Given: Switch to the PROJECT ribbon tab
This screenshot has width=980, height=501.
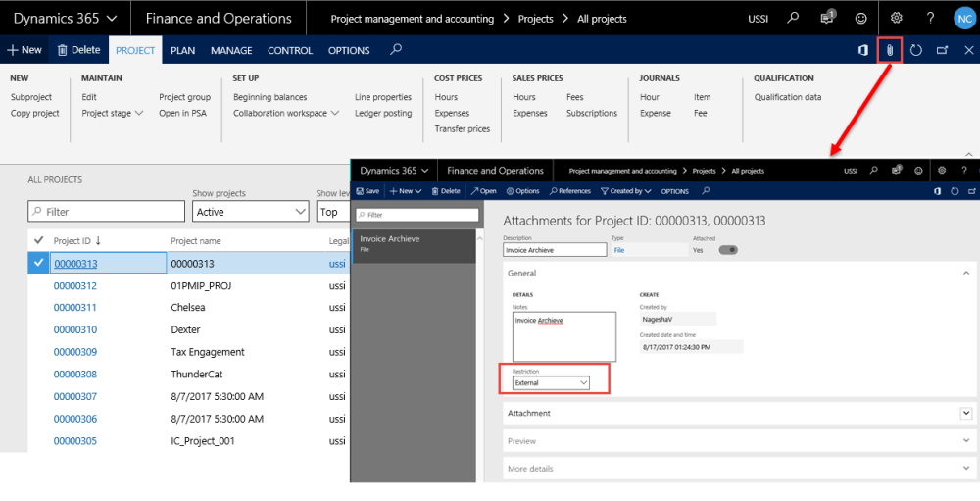Looking at the screenshot, I should click(x=135, y=50).
